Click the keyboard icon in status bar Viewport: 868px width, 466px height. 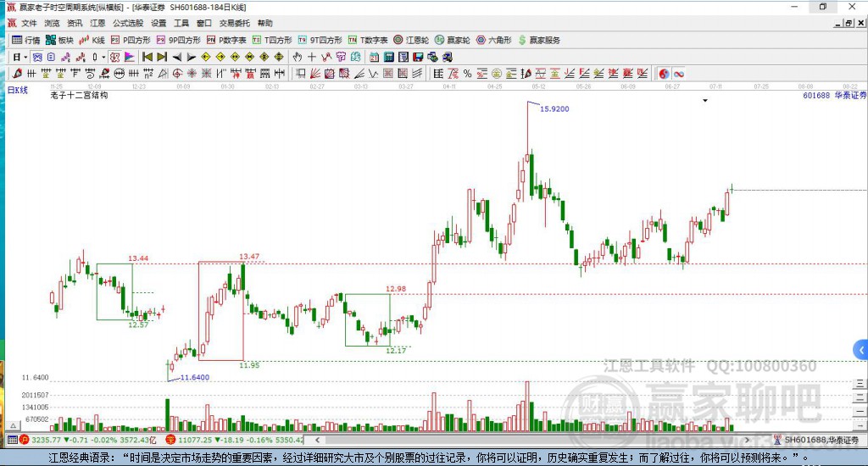pyautogui.click(x=12, y=440)
